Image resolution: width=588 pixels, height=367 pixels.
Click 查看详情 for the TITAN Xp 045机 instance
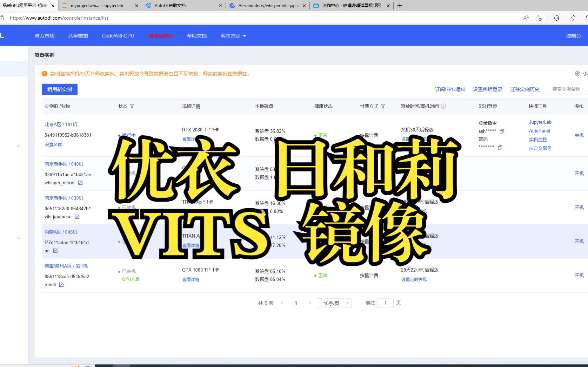191,245
